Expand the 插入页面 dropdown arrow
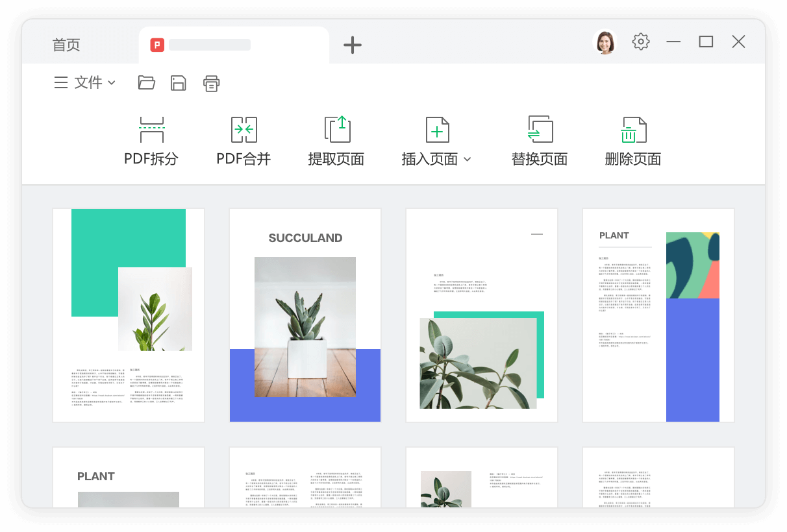This screenshot has height=532, width=787. click(469, 160)
